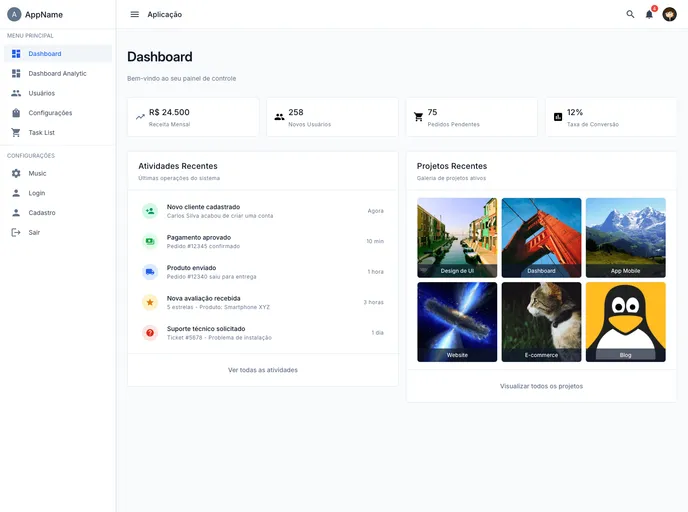Viewport: 688px width, 512px height.
Task: Click the Cadastro person icon
Action: point(16,213)
